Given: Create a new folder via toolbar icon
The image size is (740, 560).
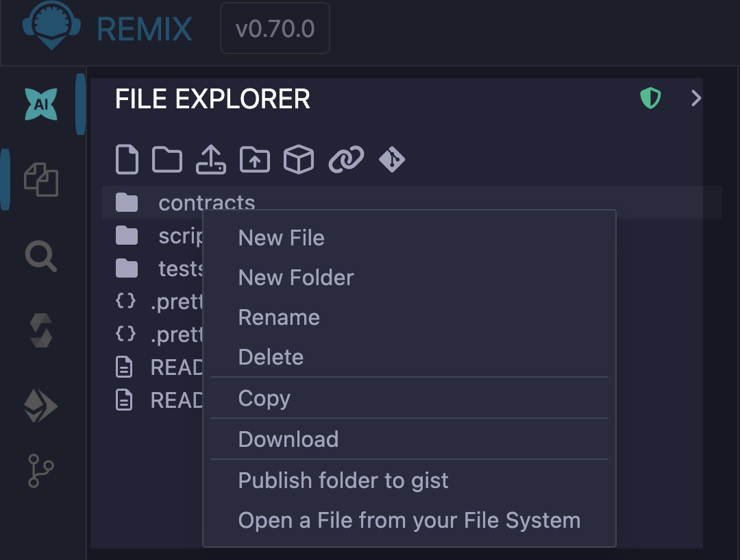Looking at the screenshot, I should pos(167,160).
